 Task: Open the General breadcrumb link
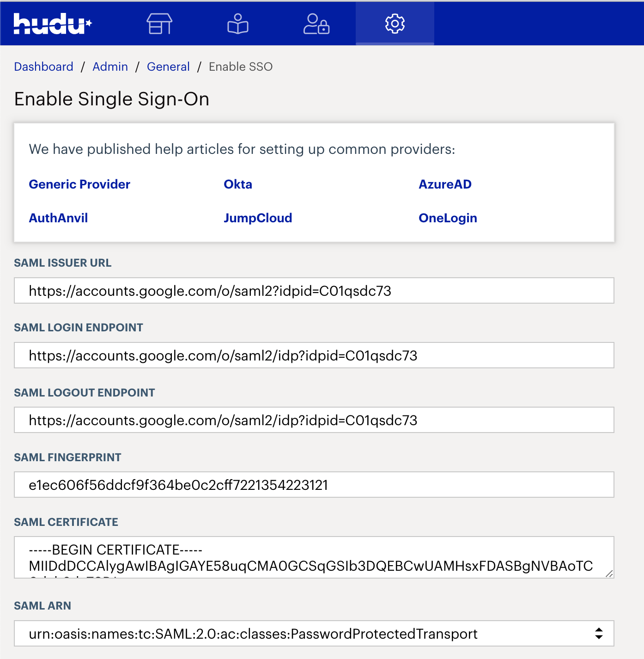tap(168, 67)
